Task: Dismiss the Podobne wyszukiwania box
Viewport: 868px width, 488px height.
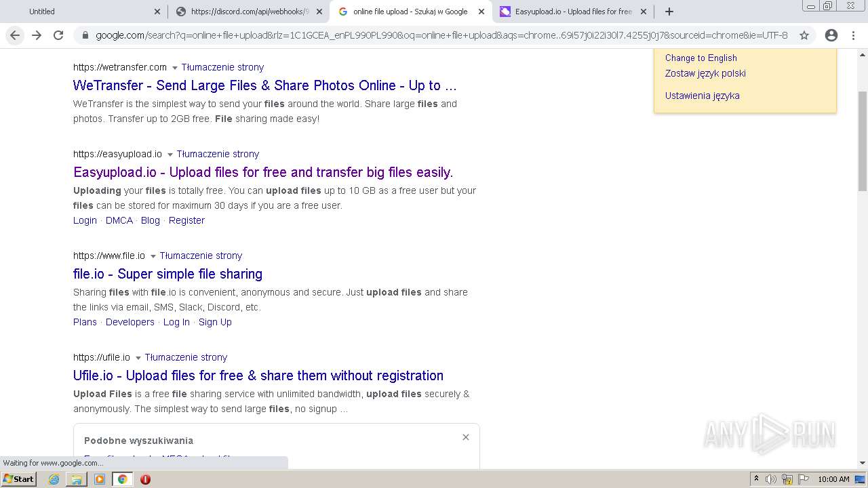Action: 466,437
